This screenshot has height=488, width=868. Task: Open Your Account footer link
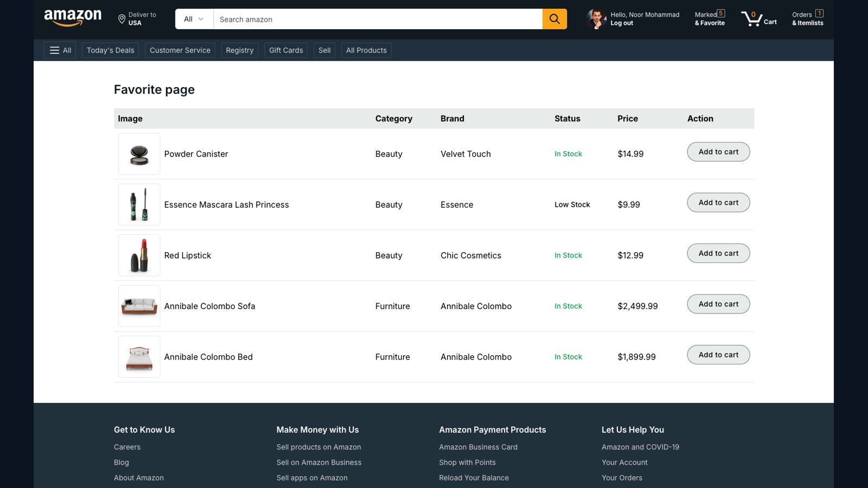(624, 463)
